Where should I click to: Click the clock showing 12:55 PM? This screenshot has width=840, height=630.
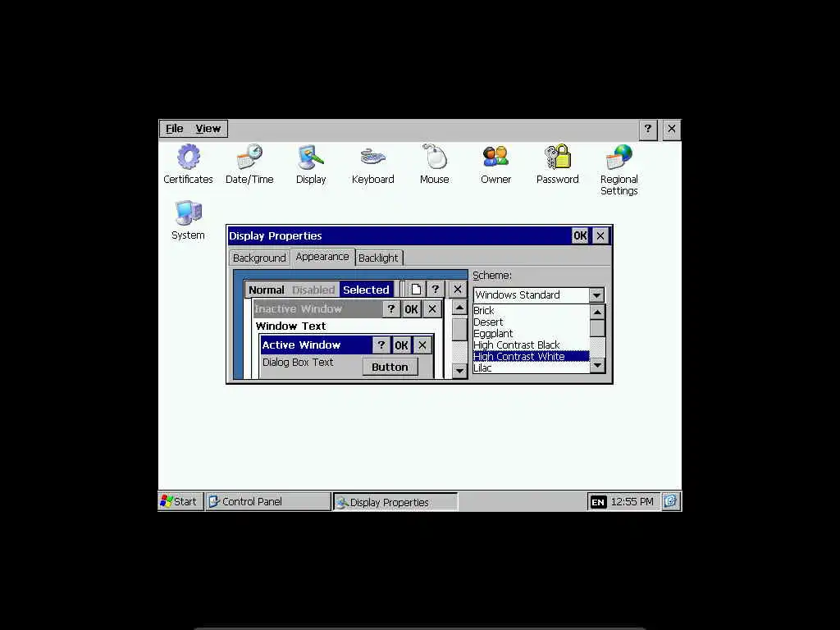[x=632, y=501]
